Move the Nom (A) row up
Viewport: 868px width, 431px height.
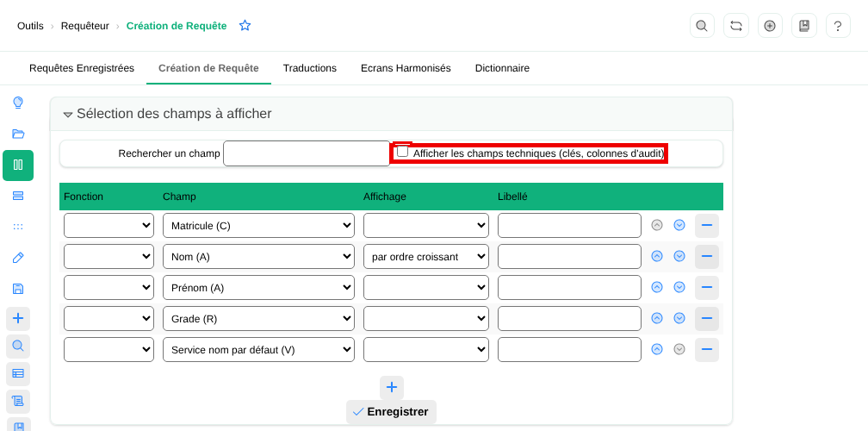(x=657, y=257)
